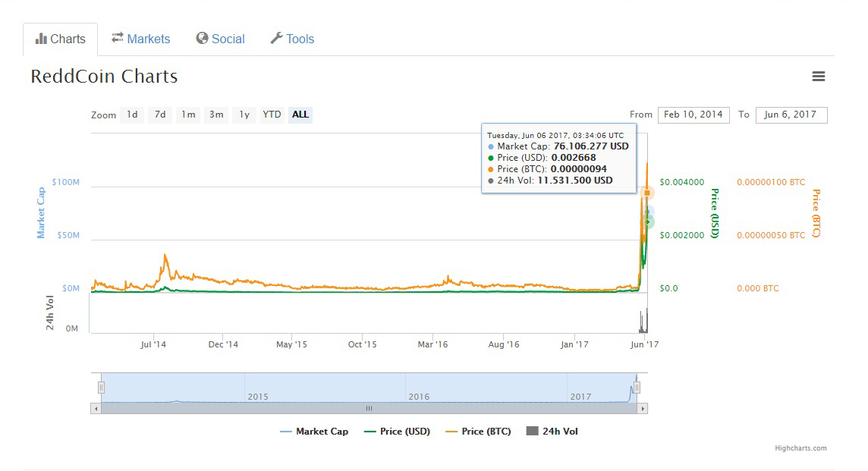Image resolution: width=868 pixels, height=471 pixels.
Task: Click the From date field Feb 10, 2014
Action: coord(693,115)
